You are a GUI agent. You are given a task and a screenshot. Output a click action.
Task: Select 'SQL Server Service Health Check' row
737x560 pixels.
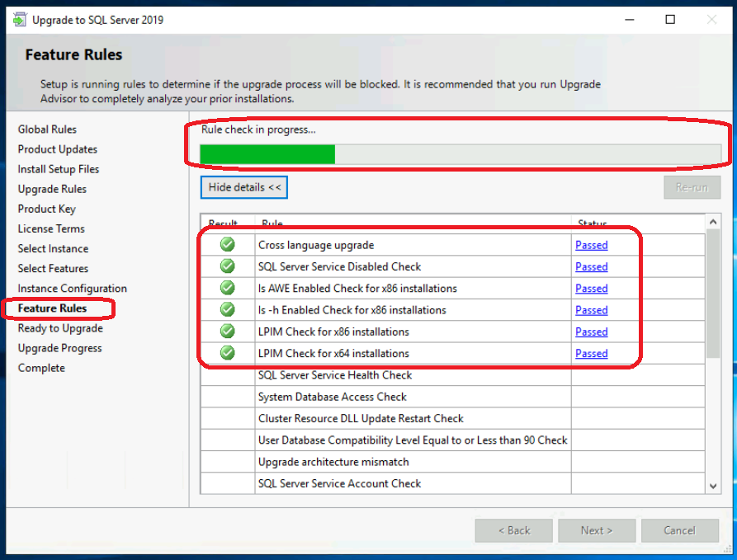tap(452, 375)
